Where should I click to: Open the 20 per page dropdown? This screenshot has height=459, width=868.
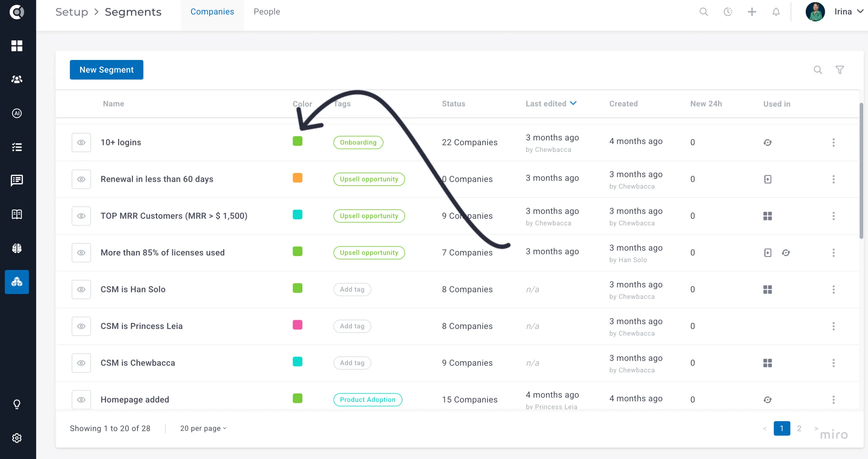pos(203,428)
